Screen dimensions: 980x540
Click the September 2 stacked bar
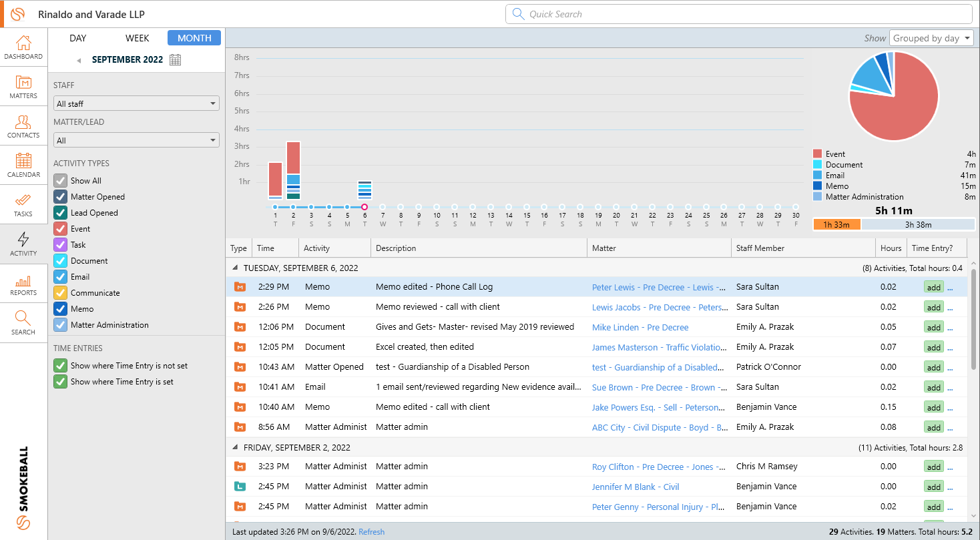point(293,170)
